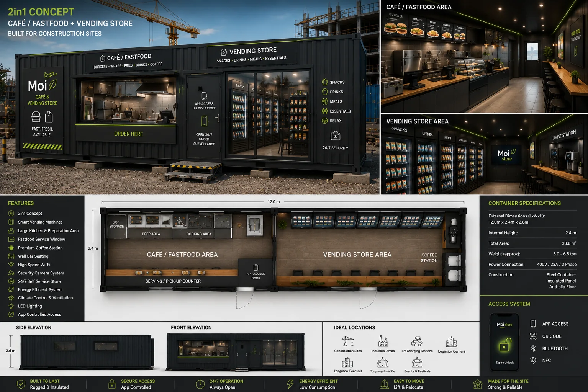
Task: Click the Construction Sites crane icon
Action: 347,341
